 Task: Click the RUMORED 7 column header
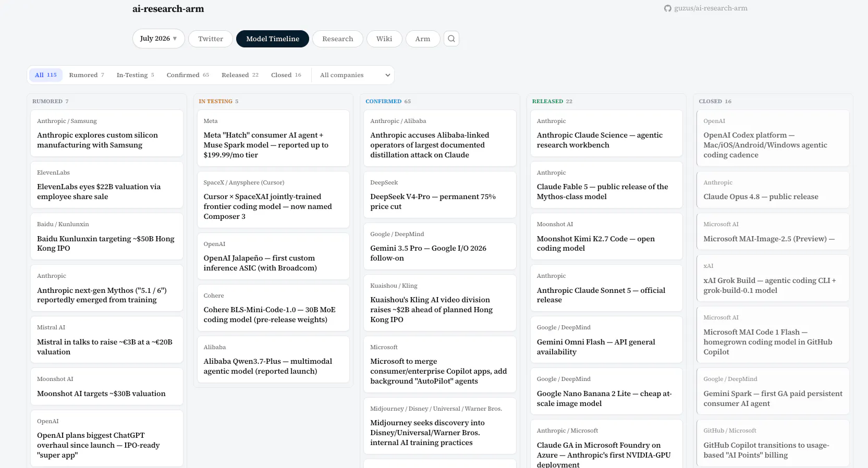tap(50, 102)
